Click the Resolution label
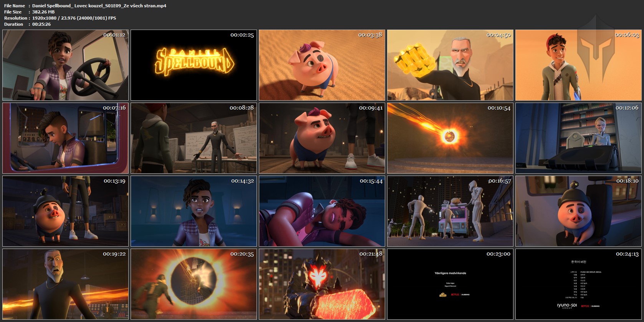Image resolution: width=644 pixels, height=322 pixels. pos(16,18)
